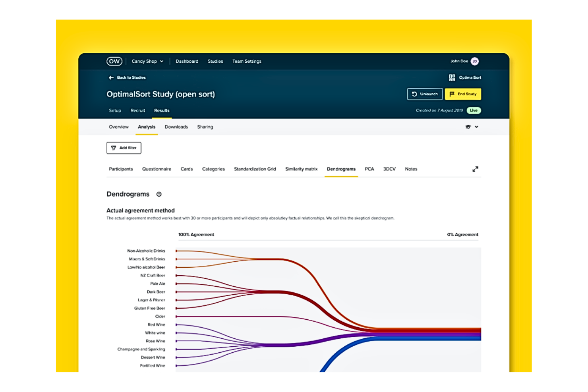Open the chevron next to the graduation cap
This screenshot has height=392, width=588.
477,127
